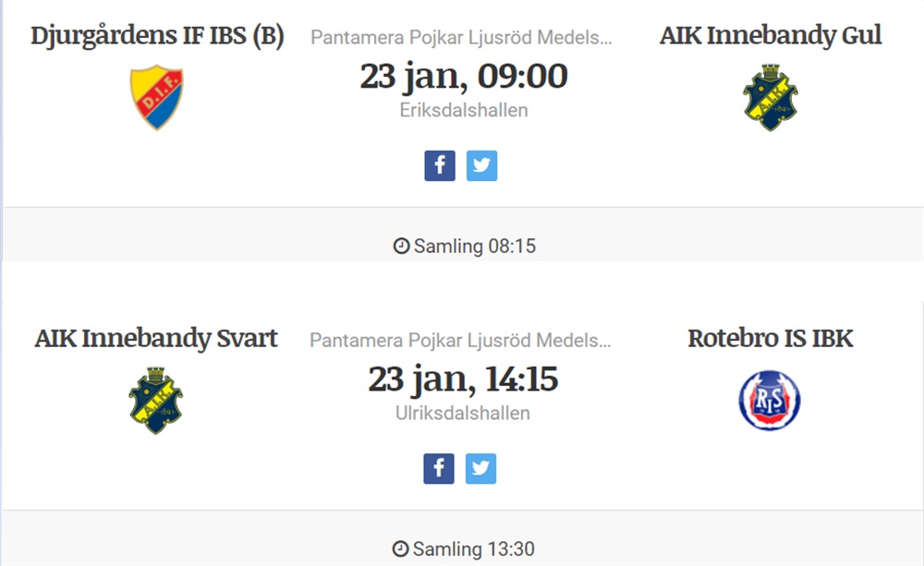Open the AIK Innebandy Svart team name

(x=156, y=339)
